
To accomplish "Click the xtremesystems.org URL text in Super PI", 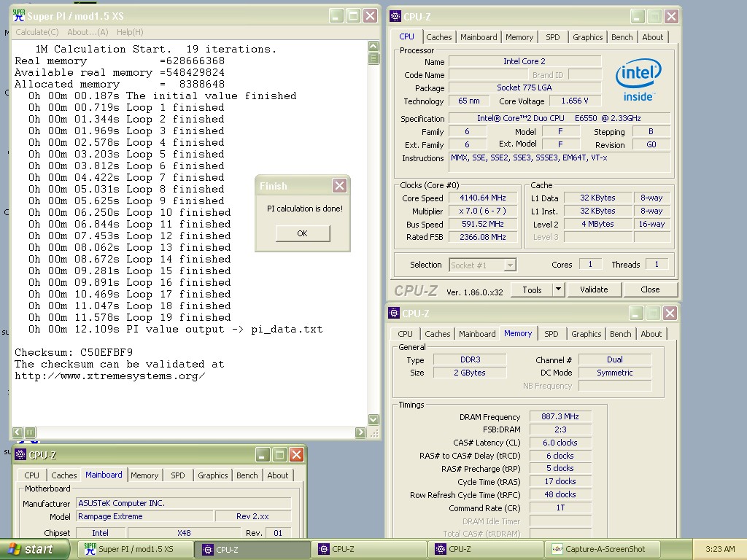I will click(110, 376).
